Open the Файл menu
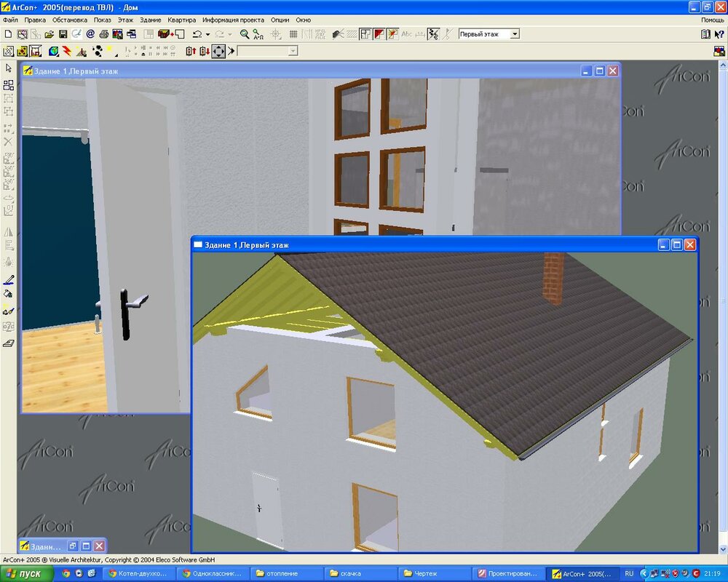 coord(10,20)
